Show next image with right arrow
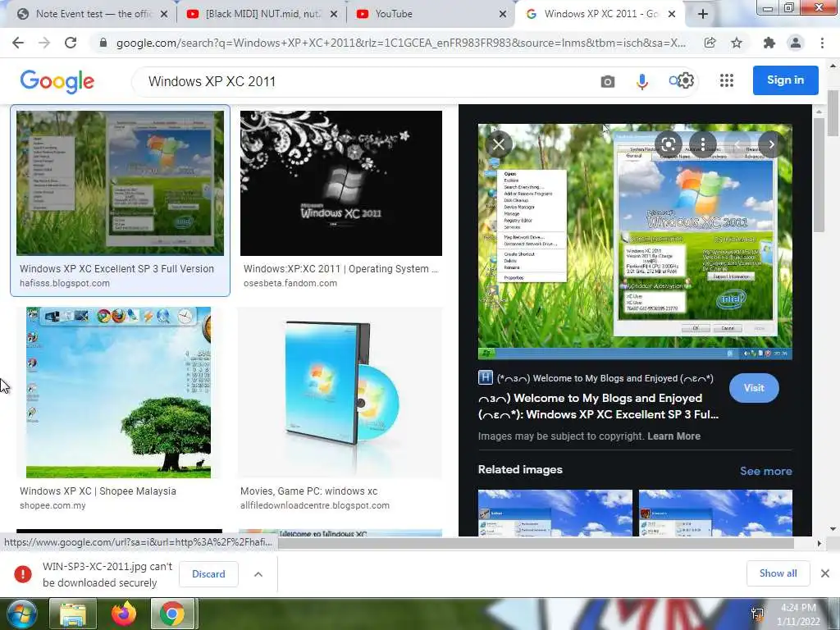 [771, 144]
